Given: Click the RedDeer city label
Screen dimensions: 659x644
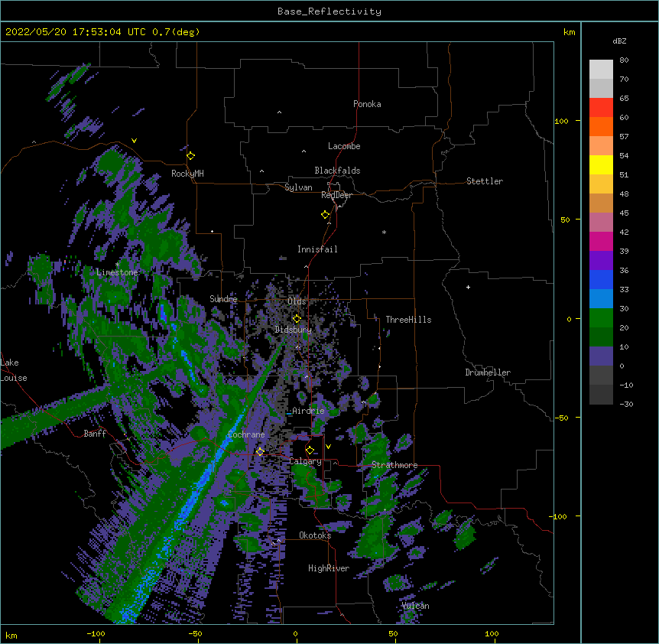Looking at the screenshot, I should 336,195.
